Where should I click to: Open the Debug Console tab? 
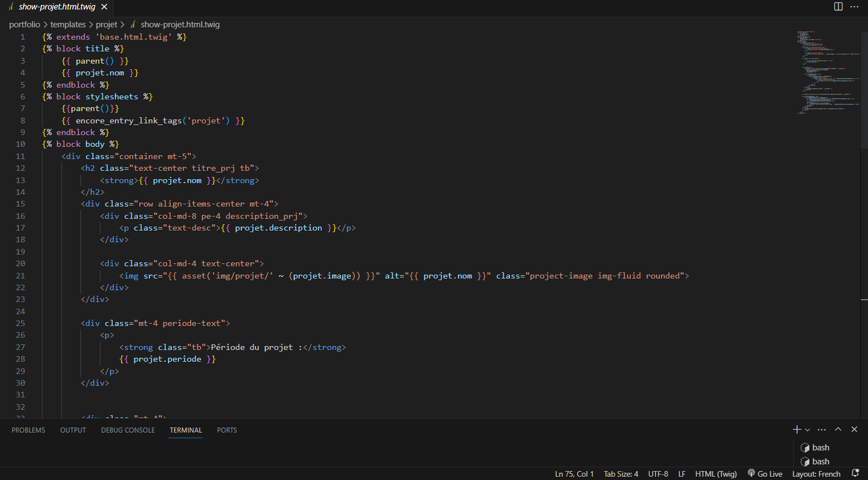pos(128,430)
